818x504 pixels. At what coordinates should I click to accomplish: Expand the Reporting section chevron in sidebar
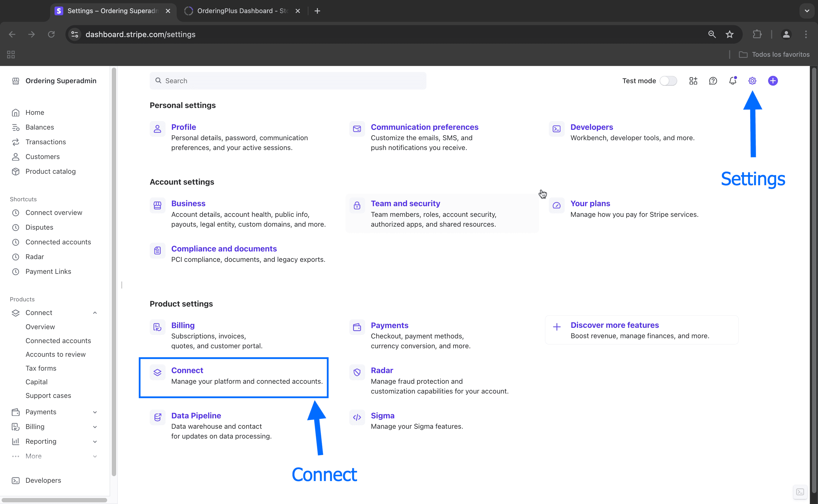point(95,441)
